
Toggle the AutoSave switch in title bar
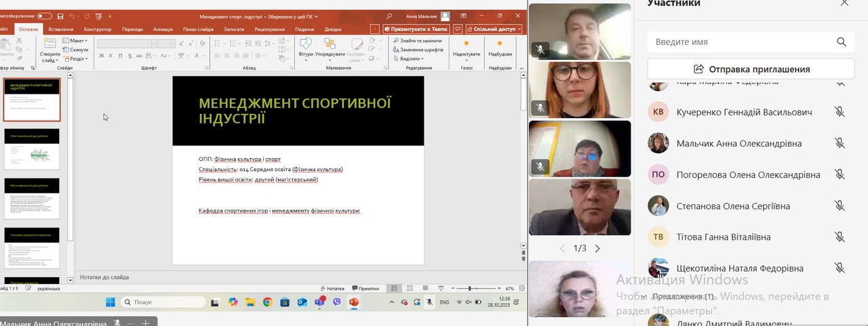(x=44, y=16)
